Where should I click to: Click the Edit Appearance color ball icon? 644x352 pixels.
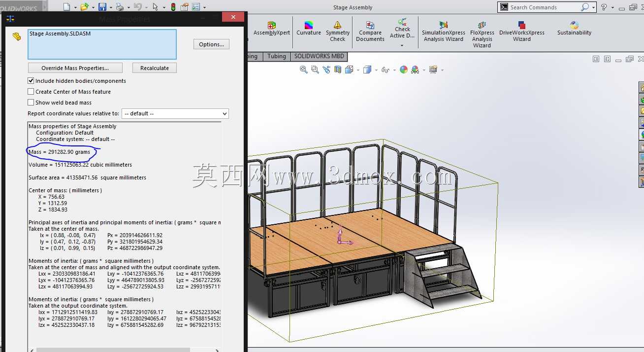(404, 70)
